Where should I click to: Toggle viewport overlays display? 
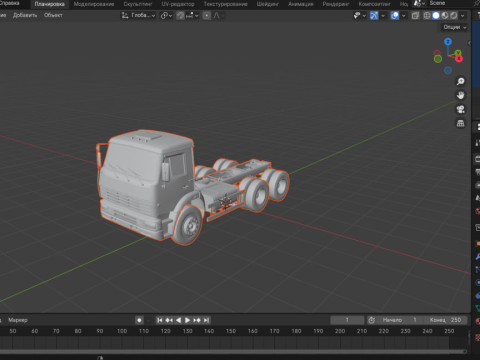[395, 15]
